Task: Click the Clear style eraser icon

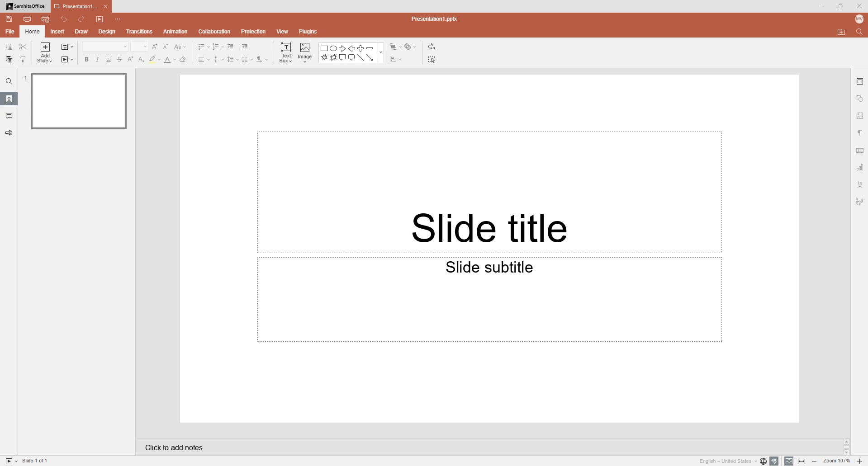Action: 183,60
